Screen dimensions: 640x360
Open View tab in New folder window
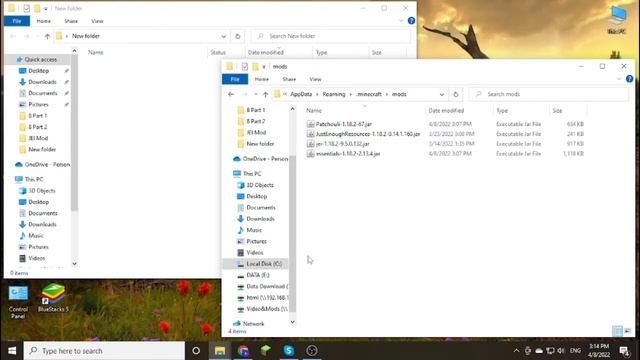click(97, 21)
